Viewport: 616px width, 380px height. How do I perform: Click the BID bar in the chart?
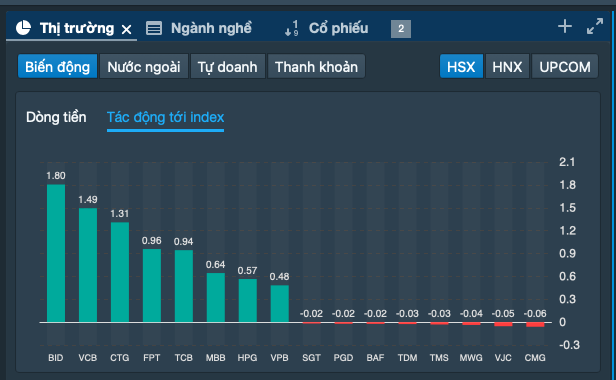(x=56, y=253)
